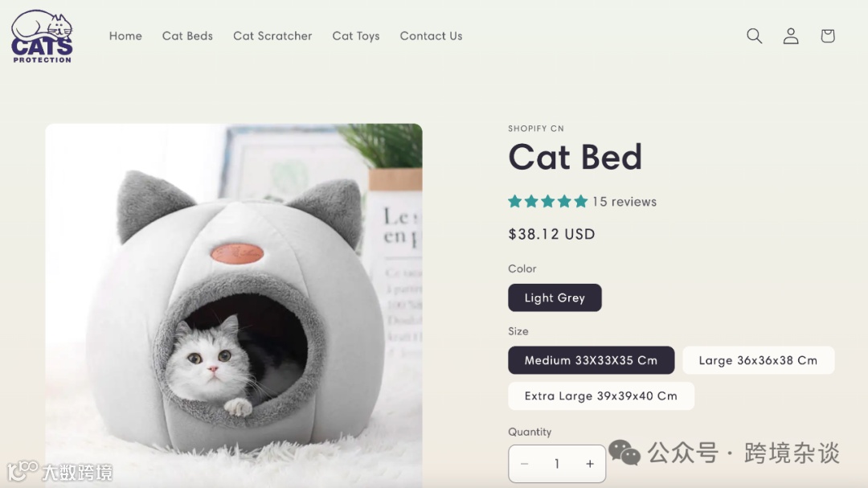The width and height of the screenshot is (868, 488).
Task: Open the 15 reviews link
Action: 624,202
